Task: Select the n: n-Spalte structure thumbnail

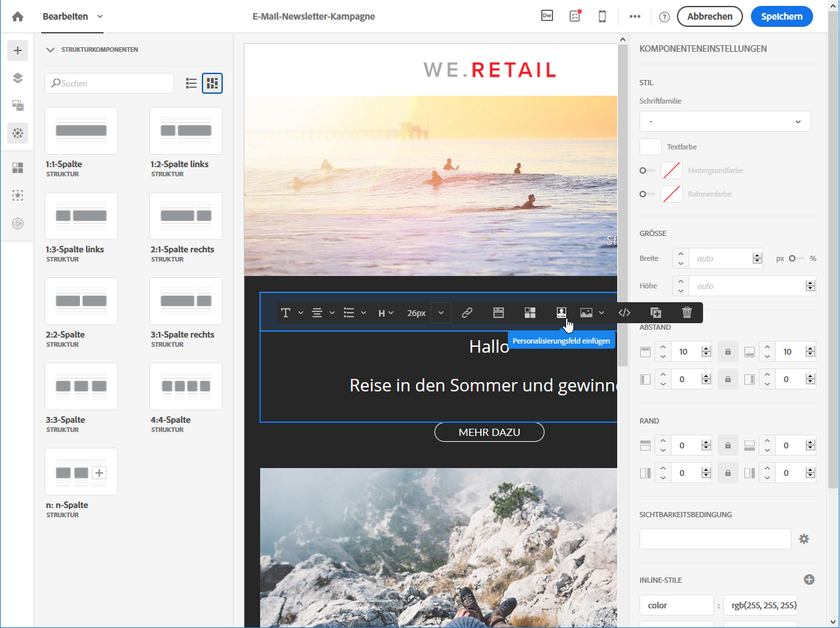Action: coord(81,471)
